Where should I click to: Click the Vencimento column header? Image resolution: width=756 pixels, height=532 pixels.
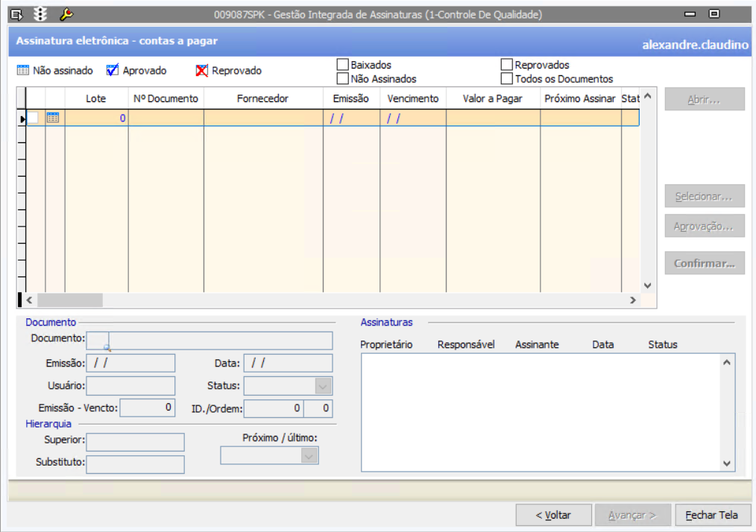tap(412, 98)
